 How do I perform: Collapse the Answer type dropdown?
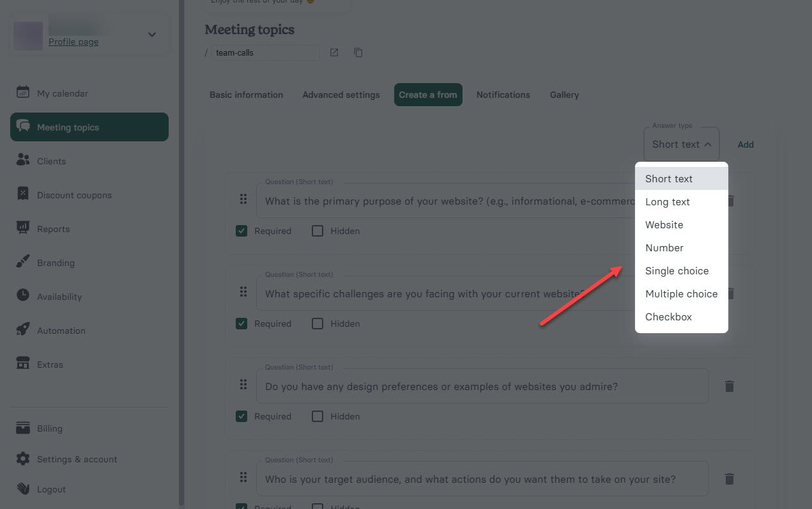tap(681, 144)
